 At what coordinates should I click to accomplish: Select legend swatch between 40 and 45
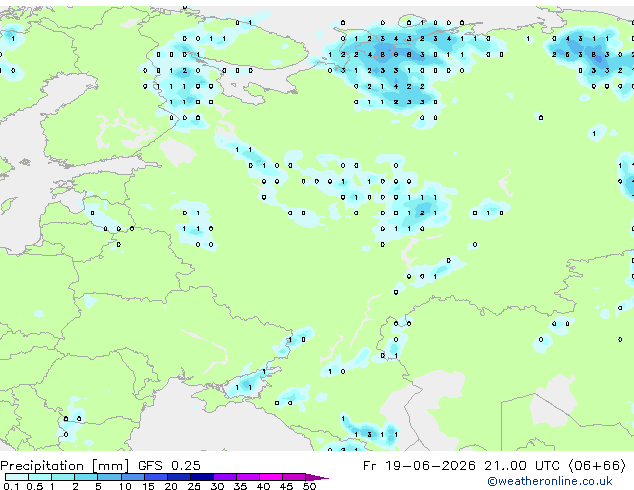coord(271,477)
